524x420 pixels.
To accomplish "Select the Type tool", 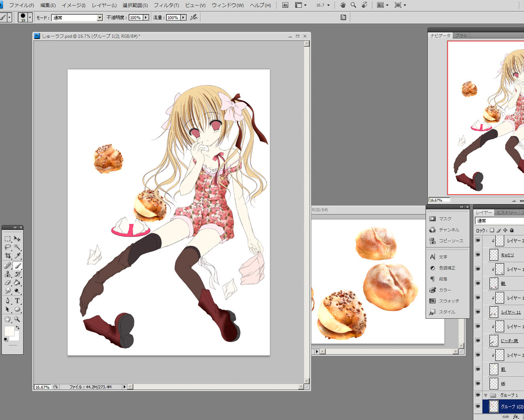I will click(17, 301).
